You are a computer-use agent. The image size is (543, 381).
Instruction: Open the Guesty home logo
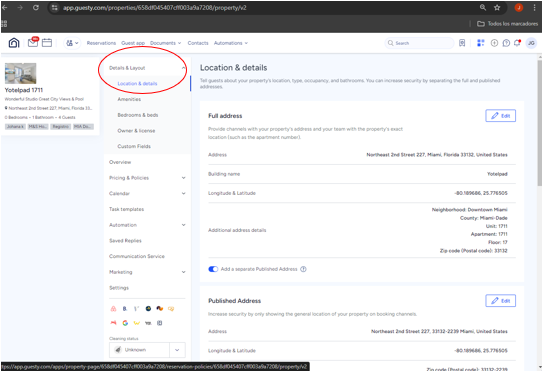(x=14, y=43)
